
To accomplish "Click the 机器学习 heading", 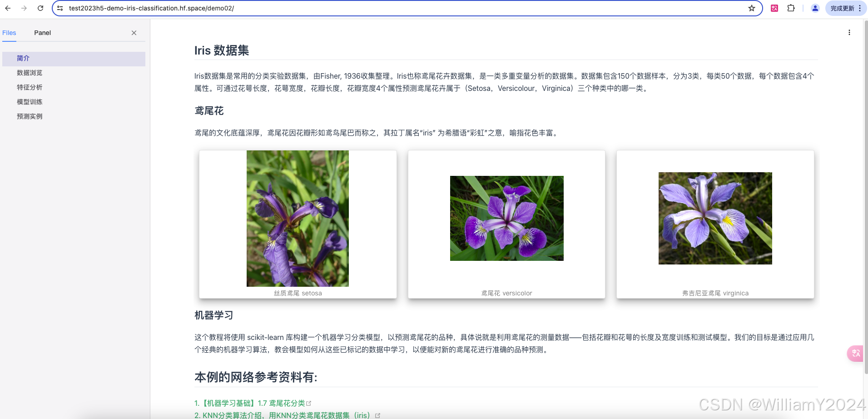I will [213, 315].
